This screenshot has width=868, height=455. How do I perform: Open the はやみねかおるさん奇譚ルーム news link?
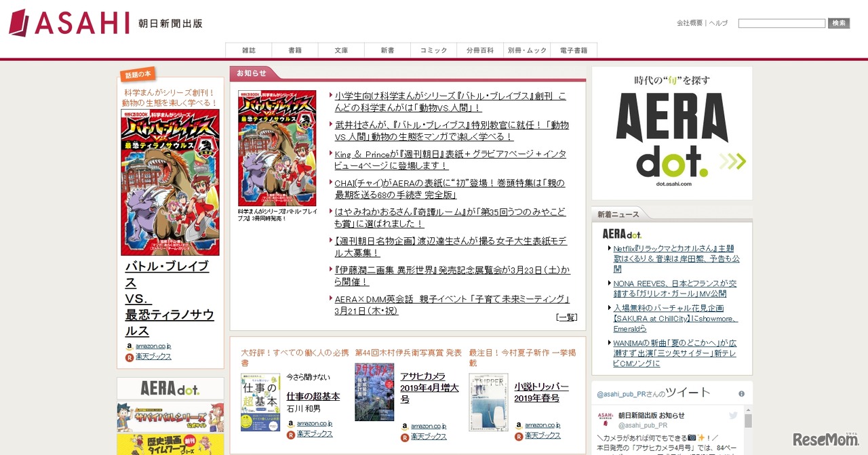pyautogui.click(x=450, y=218)
